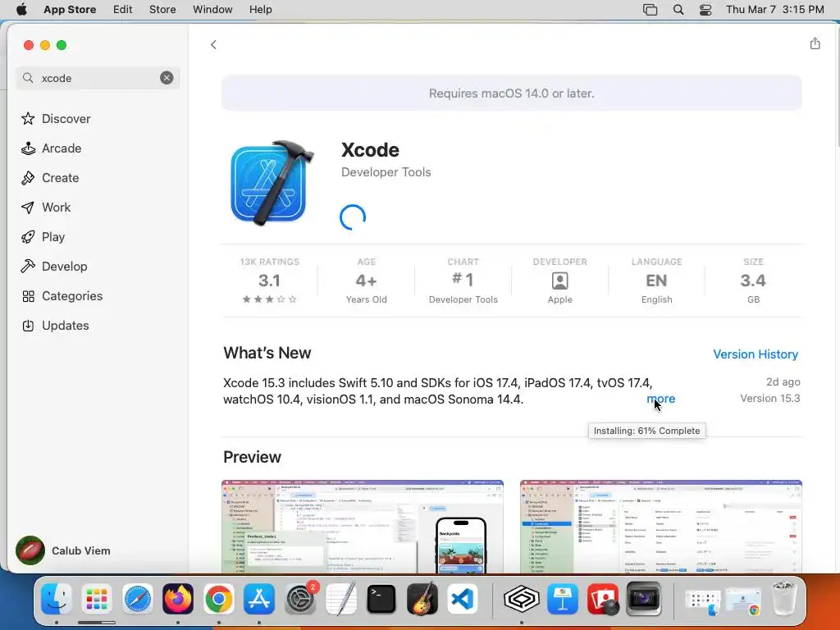840x630 pixels.
Task: Click the 13K Ratings 3.1 stat
Action: pos(269,281)
